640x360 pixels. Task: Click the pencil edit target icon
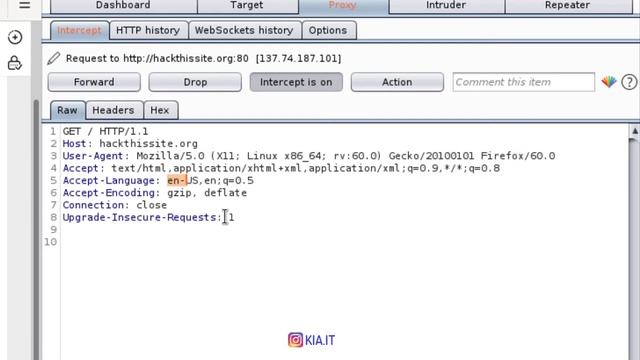53,58
